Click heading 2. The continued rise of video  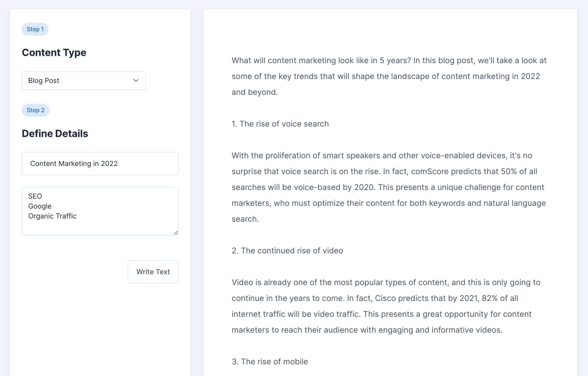tap(287, 251)
